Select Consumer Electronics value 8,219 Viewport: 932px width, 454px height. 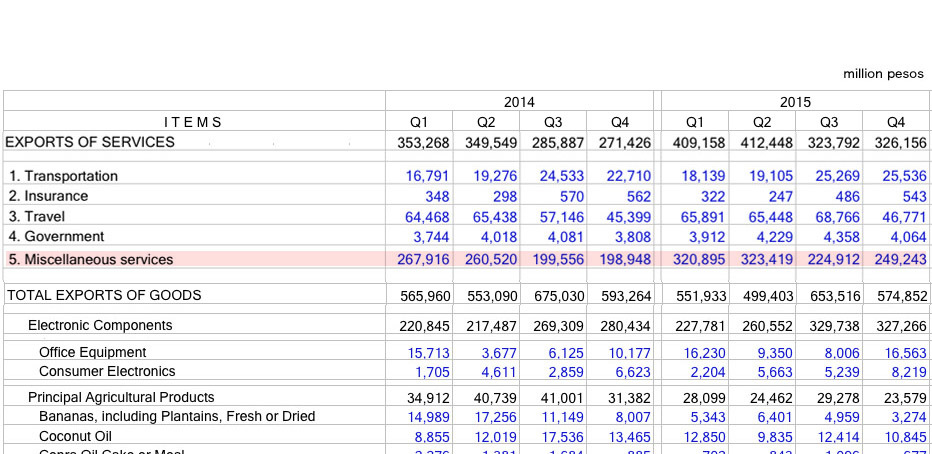pos(908,372)
